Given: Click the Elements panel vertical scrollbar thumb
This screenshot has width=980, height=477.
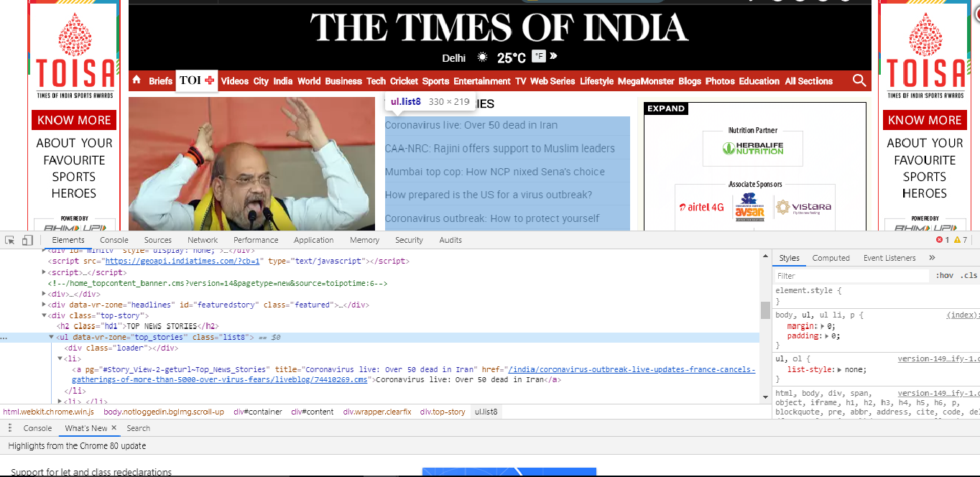Looking at the screenshot, I should click(x=765, y=310).
